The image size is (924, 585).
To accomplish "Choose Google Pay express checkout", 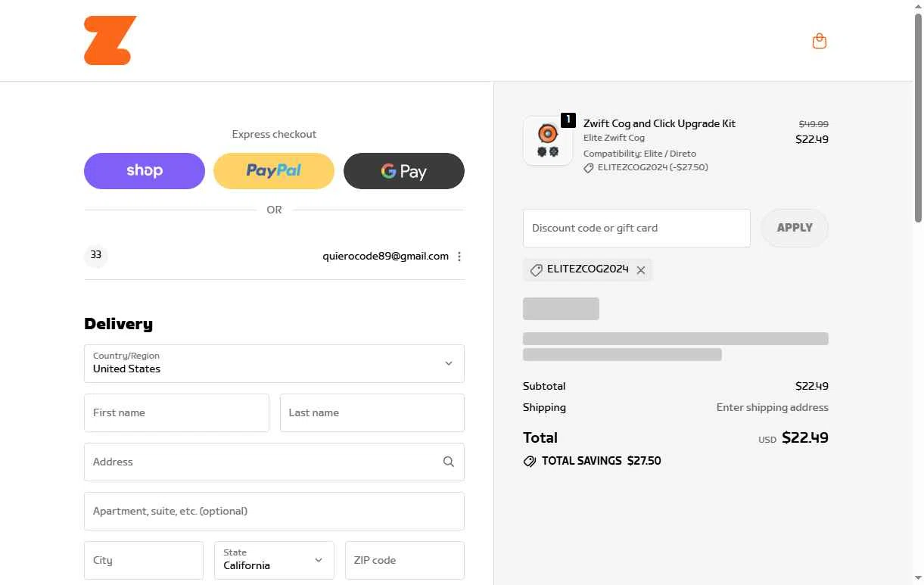I will point(404,171).
